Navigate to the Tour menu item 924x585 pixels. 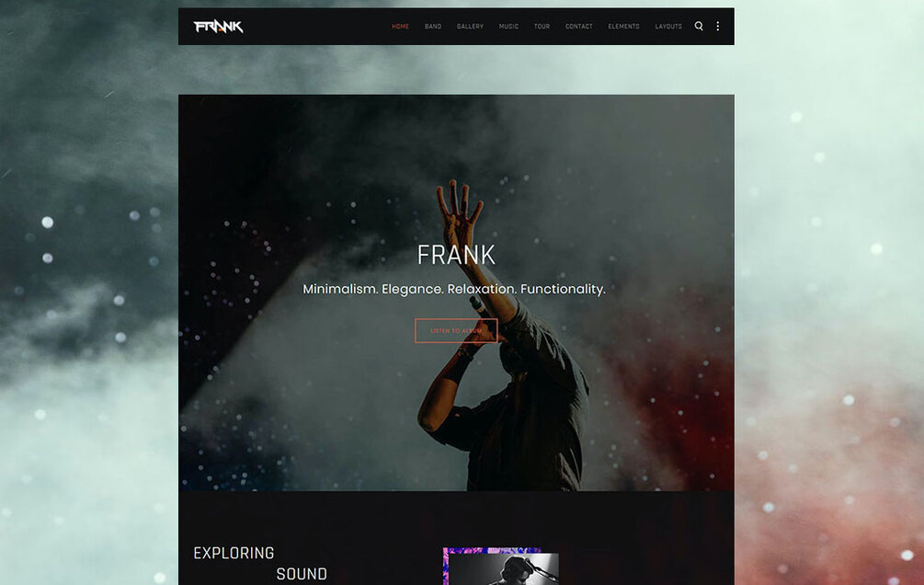(542, 27)
